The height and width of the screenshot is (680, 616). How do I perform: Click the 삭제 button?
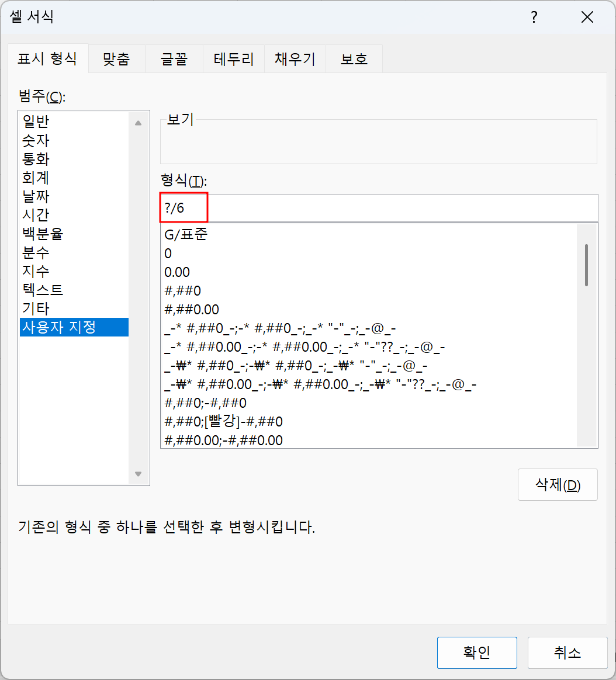557,484
